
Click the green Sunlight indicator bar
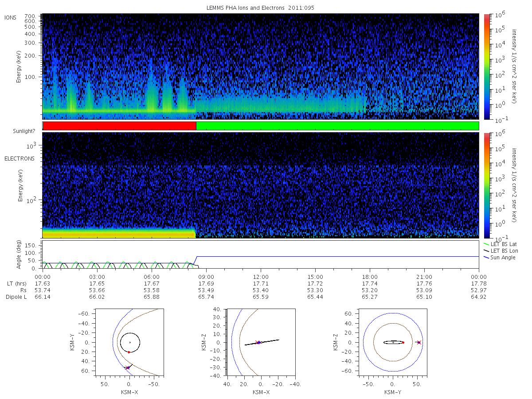pyautogui.click(x=337, y=126)
